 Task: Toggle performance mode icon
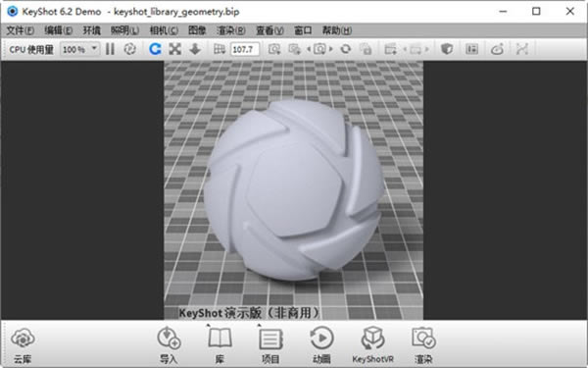point(129,49)
